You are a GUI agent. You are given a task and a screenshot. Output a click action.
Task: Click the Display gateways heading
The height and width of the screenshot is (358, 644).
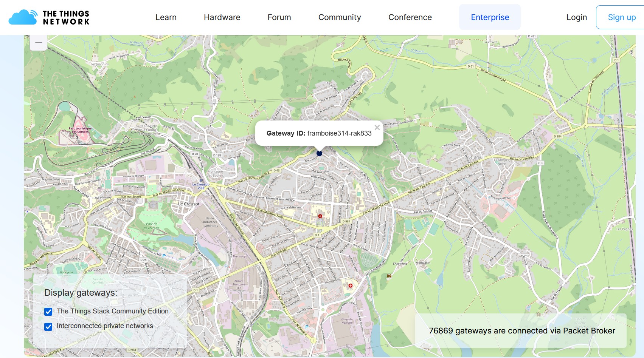click(81, 293)
